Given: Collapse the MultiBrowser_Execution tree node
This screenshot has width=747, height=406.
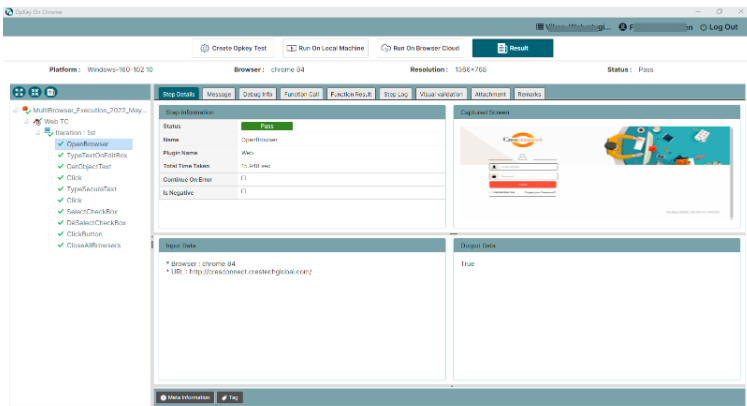Looking at the screenshot, I should (x=16, y=110).
